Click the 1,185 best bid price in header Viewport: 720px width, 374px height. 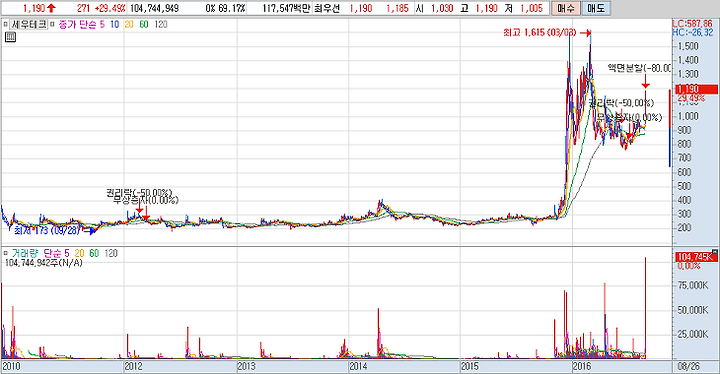tap(398, 8)
